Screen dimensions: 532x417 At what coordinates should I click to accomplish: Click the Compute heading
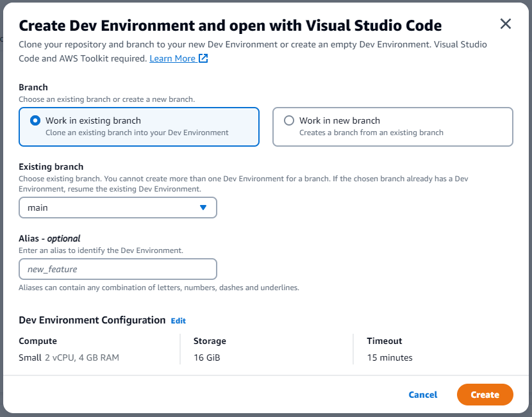[x=38, y=341]
